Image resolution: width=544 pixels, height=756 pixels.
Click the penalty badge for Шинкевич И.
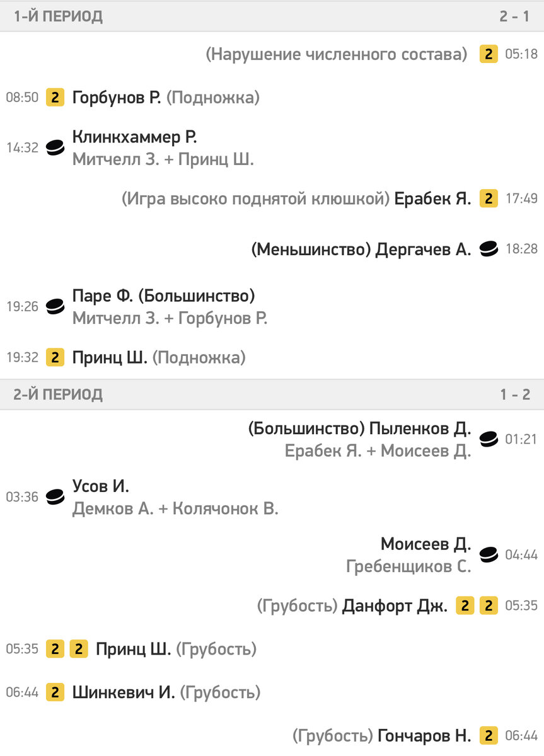pyautogui.click(x=55, y=692)
